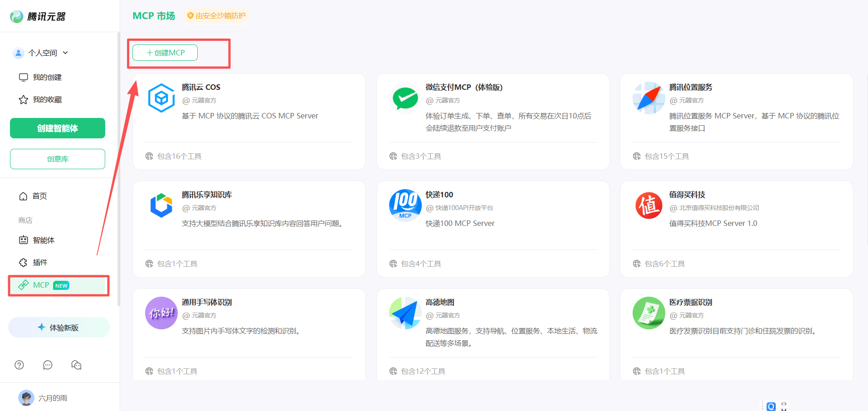The image size is (868, 411).
Task: Select the MCP NEW menu item
Action: (58, 285)
